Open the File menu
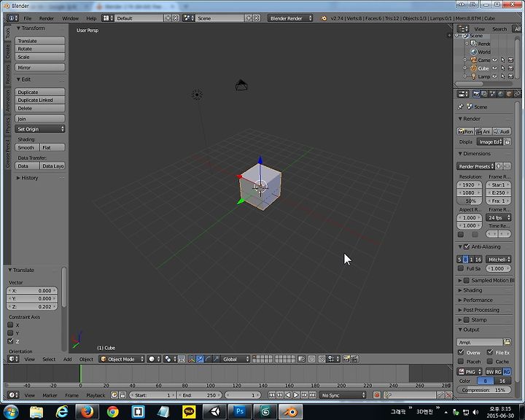Screen dimensions: 525x420 28,18
